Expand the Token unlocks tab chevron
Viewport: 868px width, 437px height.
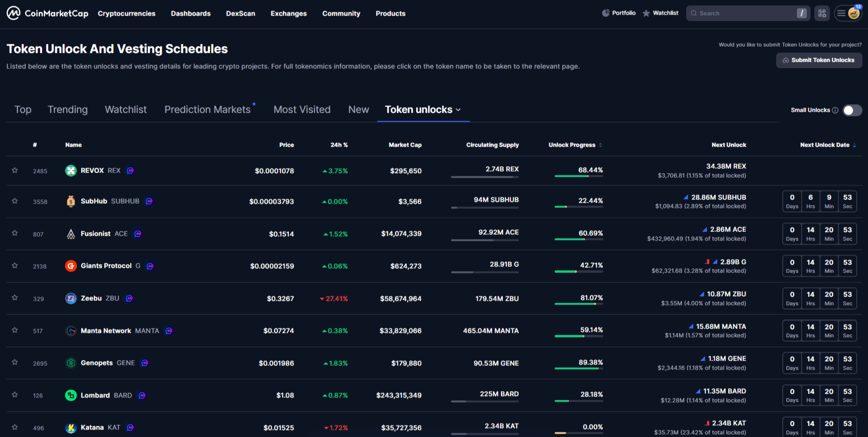(459, 110)
